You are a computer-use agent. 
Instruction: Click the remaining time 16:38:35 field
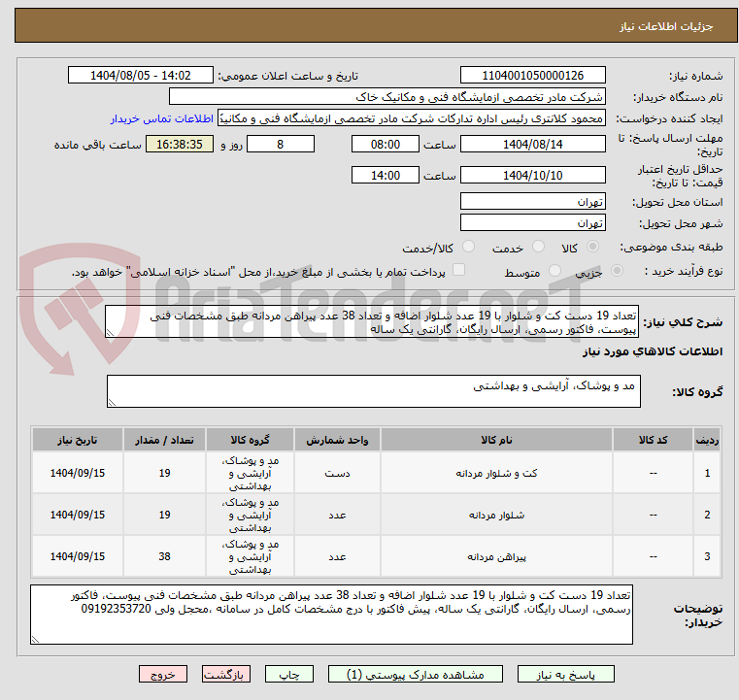point(178,144)
